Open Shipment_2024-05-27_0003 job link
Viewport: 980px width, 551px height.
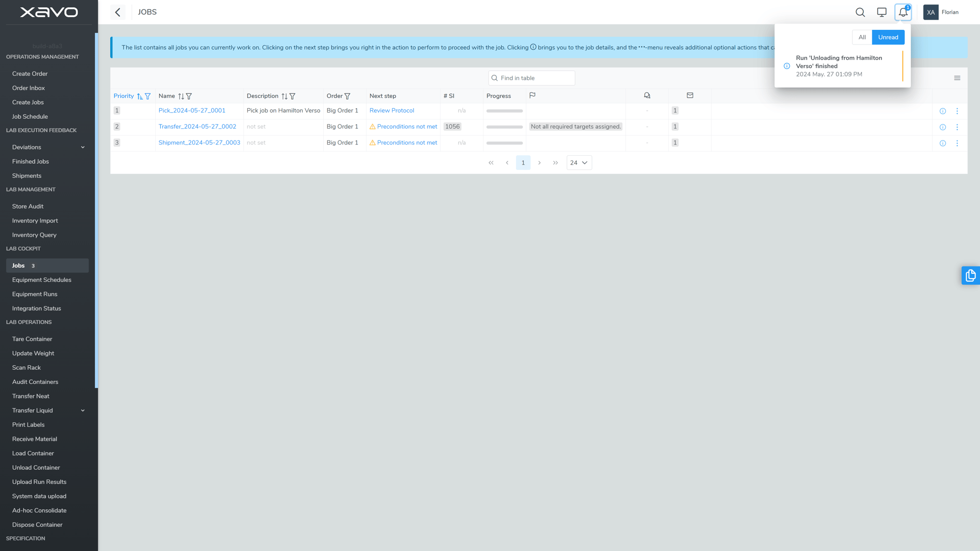(199, 143)
